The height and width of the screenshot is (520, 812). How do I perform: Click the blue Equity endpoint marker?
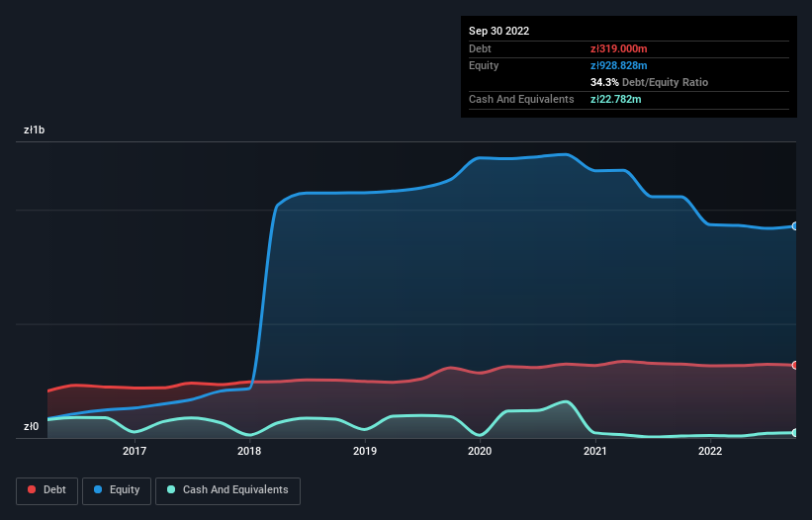tap(795, 226)
